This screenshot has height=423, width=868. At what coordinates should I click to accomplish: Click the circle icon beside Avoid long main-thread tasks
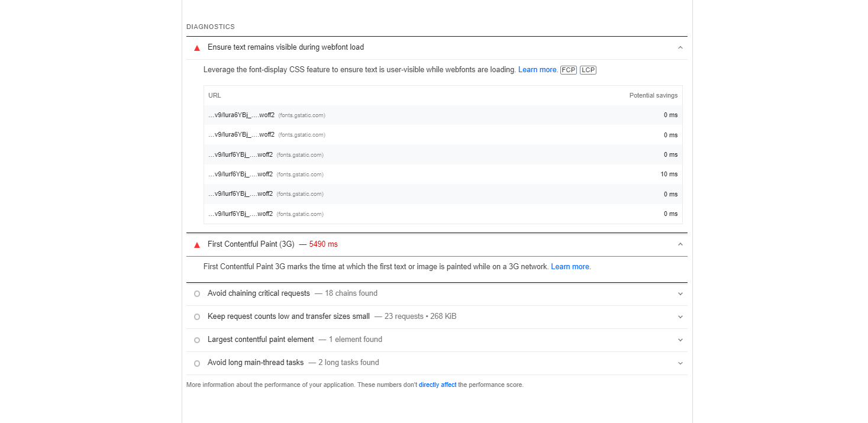[x=196, y=363]
